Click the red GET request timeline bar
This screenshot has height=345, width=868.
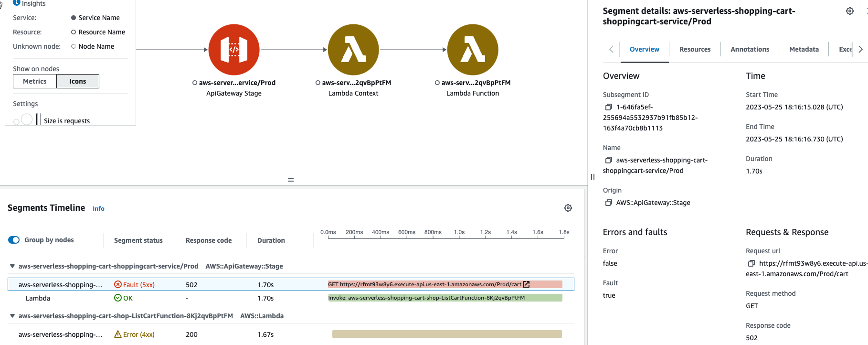point(445,284)
